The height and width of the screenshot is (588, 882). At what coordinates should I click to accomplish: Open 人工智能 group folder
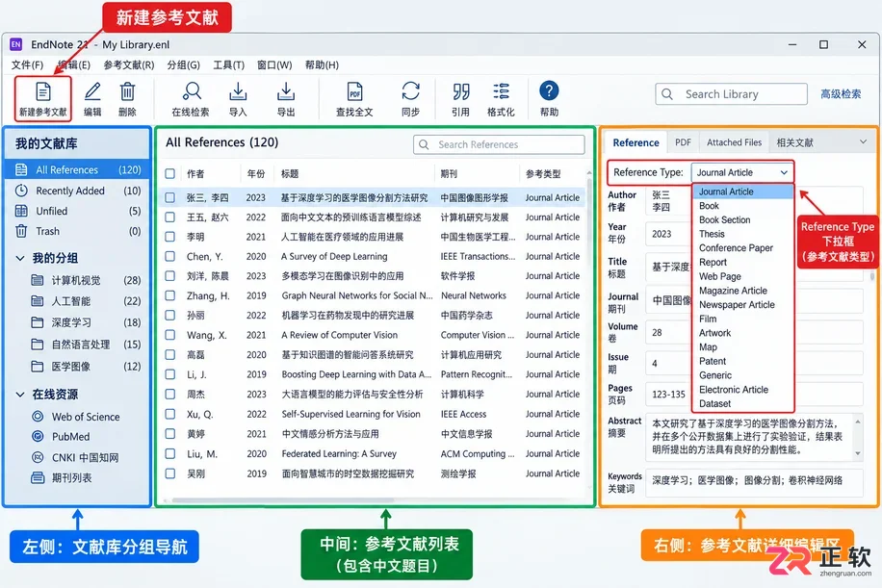click(x=86, y=301)
